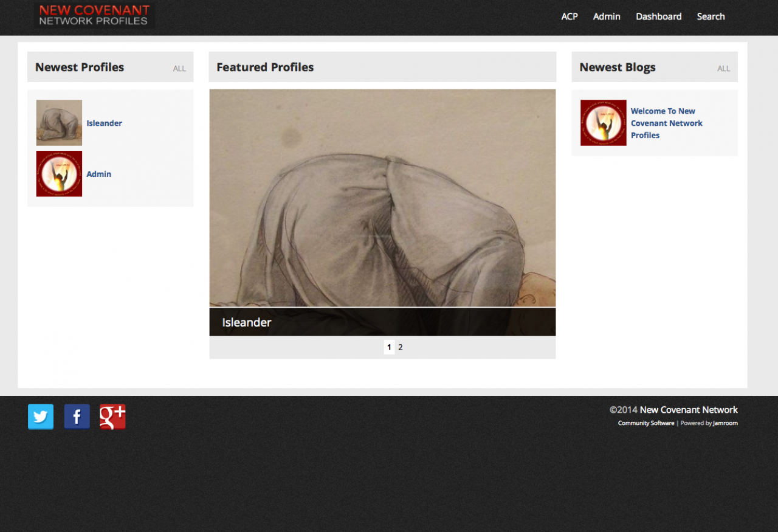Screen dimensions: 778x532
Task: Open the Google Plus social icon
Action: (112, 417)
